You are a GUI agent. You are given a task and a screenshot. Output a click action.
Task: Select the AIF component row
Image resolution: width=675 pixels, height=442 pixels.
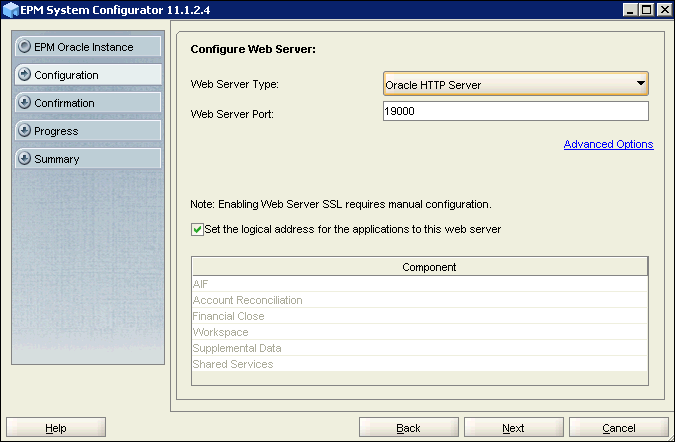pos(420,284)
